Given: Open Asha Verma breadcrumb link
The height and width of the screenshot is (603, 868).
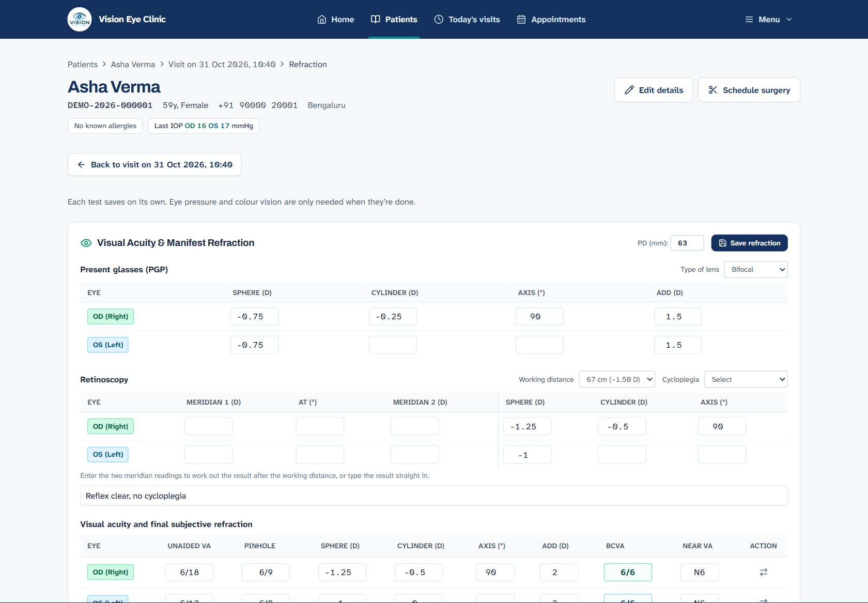Looking at the screenshot, I should coord(133,64).
